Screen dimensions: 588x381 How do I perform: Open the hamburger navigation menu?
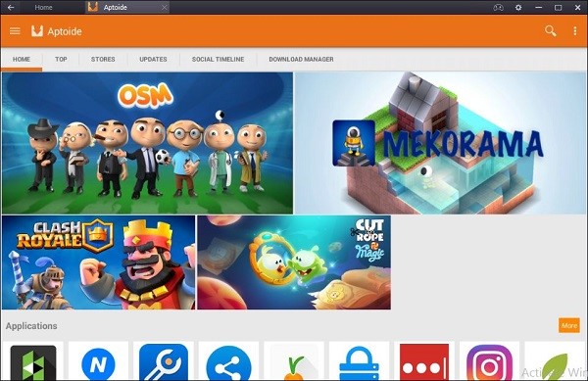pos(15,31)
